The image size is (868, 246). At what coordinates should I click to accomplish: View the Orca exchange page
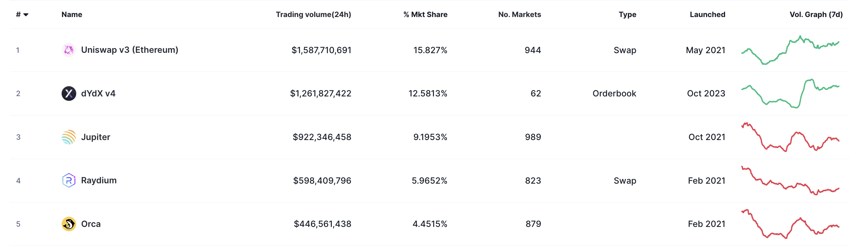[x=91, y=224]
